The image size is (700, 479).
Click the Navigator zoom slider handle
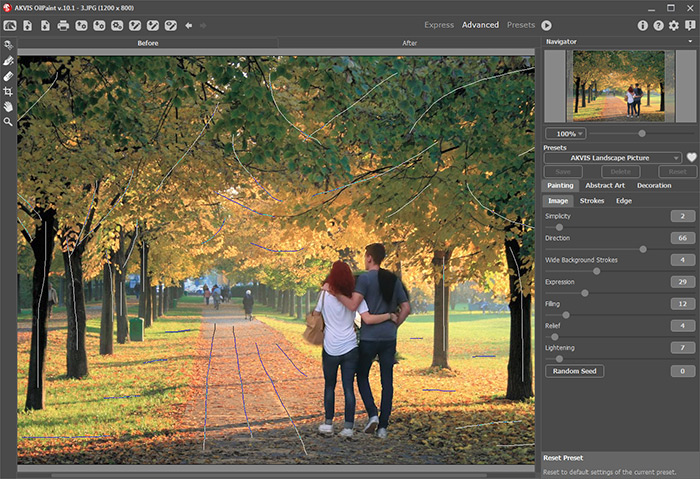642,133
